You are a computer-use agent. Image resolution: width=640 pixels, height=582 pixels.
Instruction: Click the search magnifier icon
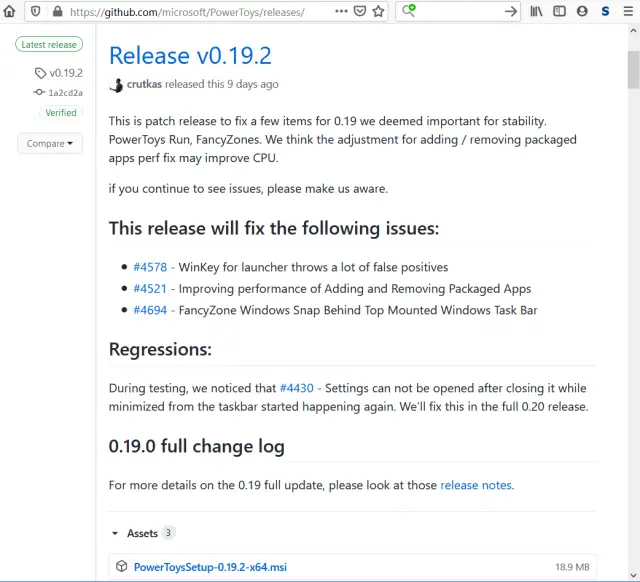click(409, 11)
